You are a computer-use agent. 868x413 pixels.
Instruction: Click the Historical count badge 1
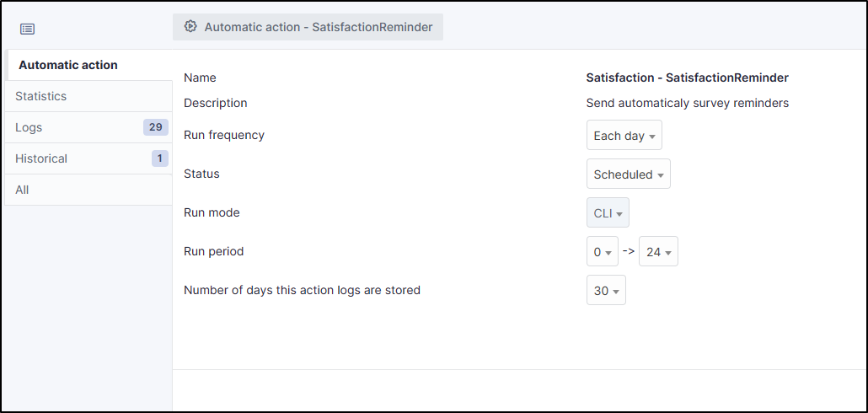(x=159, y=158)
